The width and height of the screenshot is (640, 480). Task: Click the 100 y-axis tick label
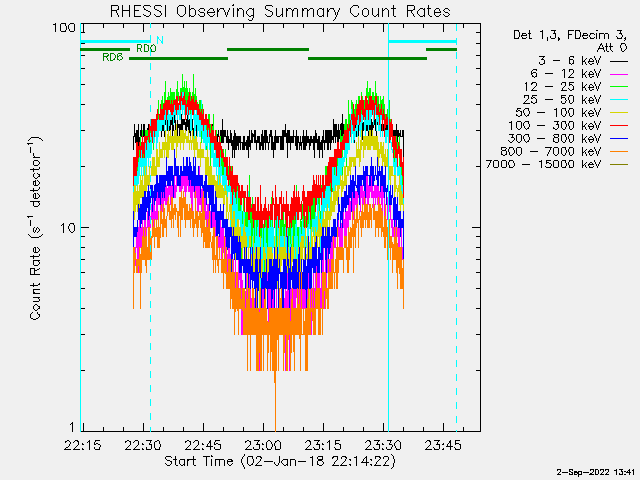click(x=64, y=28)
